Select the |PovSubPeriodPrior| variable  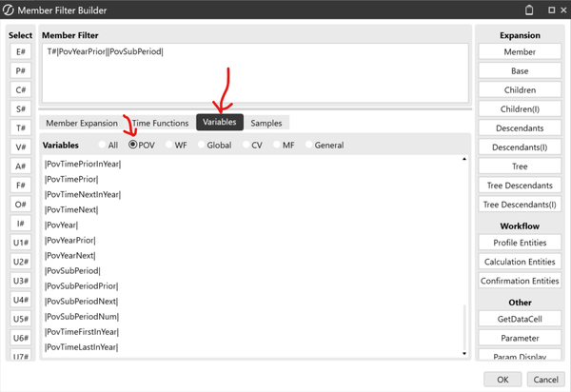click(x=81, y=286)
